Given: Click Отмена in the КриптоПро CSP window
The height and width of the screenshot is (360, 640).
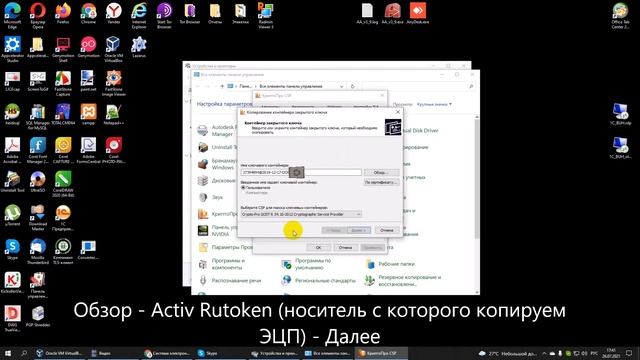Looking at the screenshot, I should click(x=345, y=248).
